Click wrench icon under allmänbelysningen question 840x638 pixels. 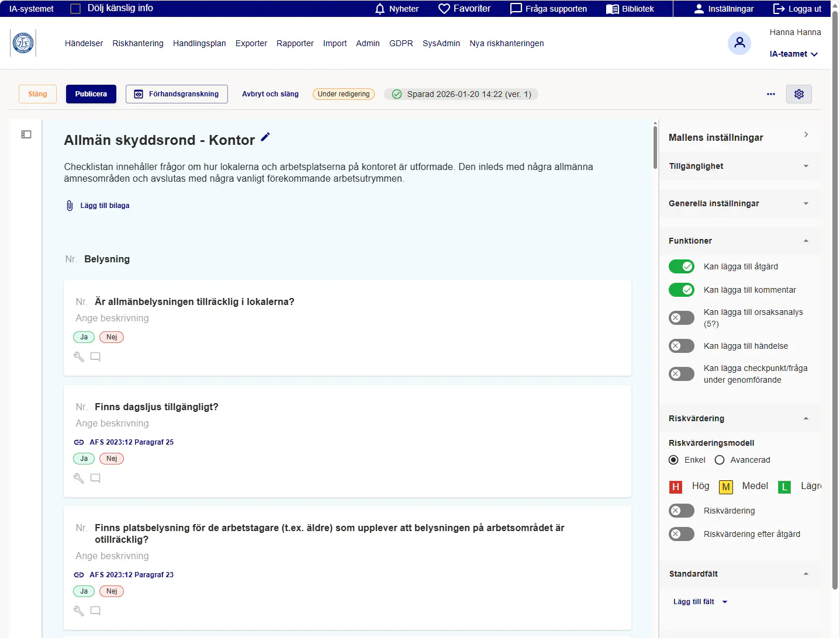click(79, 356)
